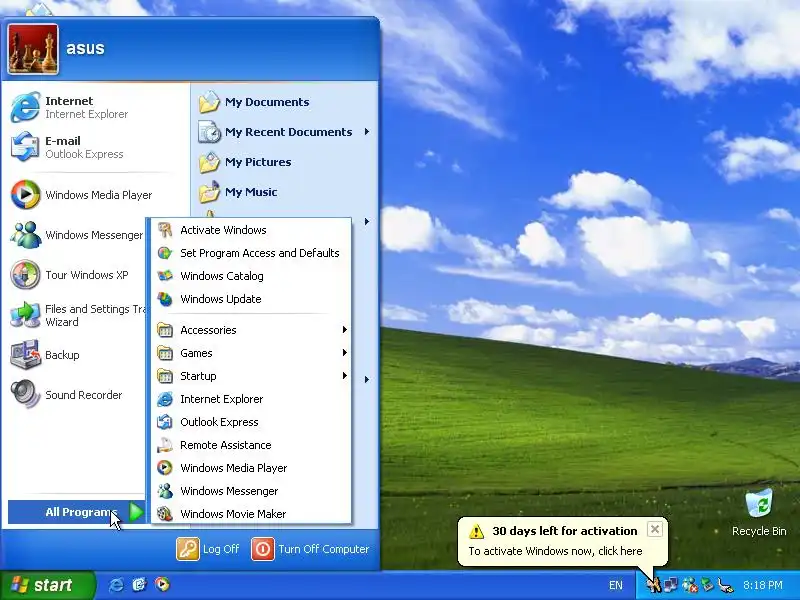This screenshot has height=600, width=800.
Task: Select Windows Update in programs menu
Action: [x=252, y=299]
